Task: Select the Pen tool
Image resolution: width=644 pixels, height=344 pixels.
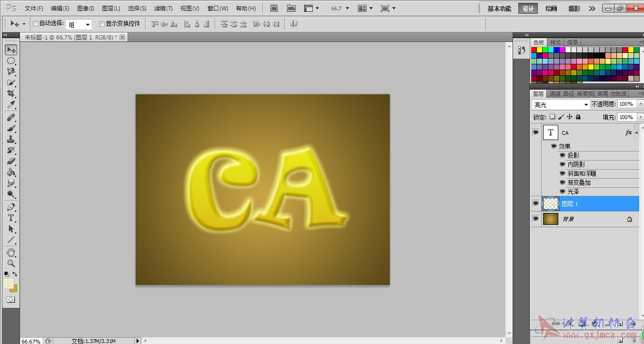Action: click(x=10, y=207)
